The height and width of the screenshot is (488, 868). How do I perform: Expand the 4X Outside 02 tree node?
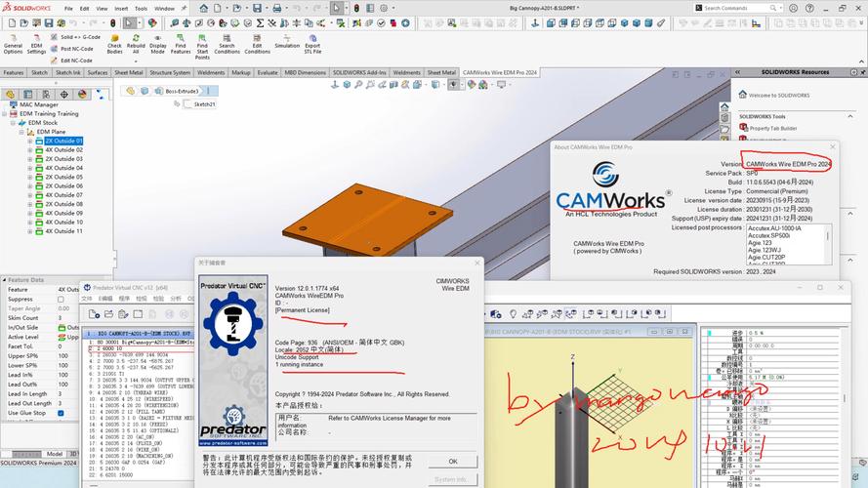click(x=30, y=150)
